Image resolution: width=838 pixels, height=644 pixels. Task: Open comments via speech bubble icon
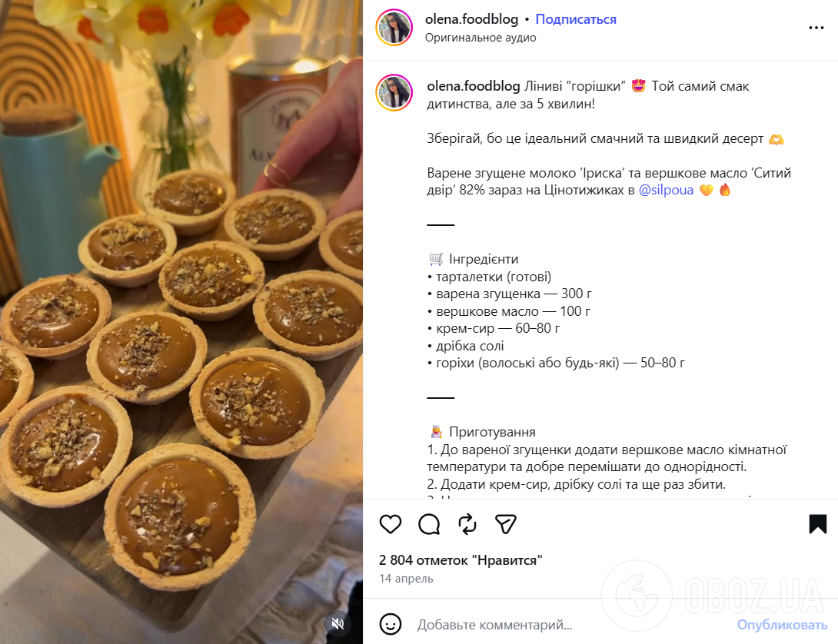click(x=429, y=524)
